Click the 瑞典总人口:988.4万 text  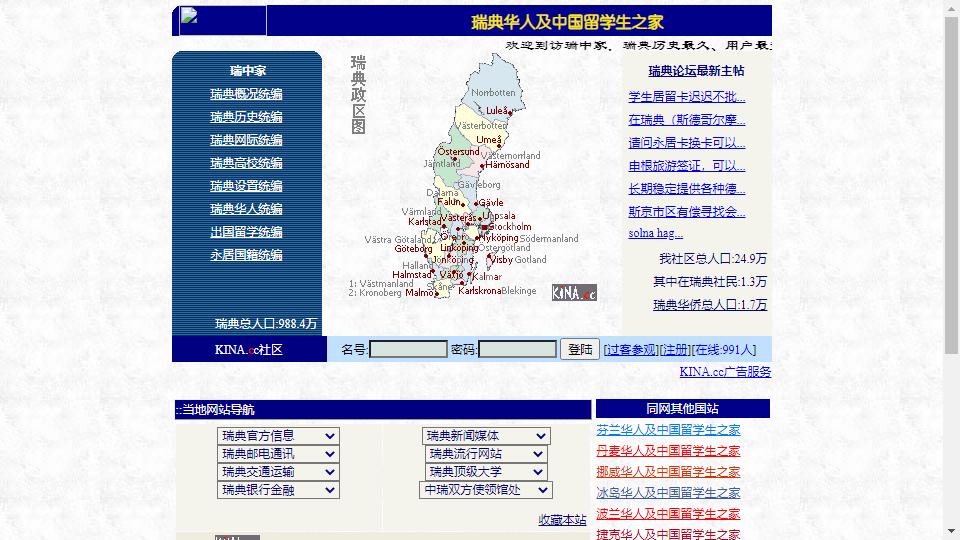(266, 323)
